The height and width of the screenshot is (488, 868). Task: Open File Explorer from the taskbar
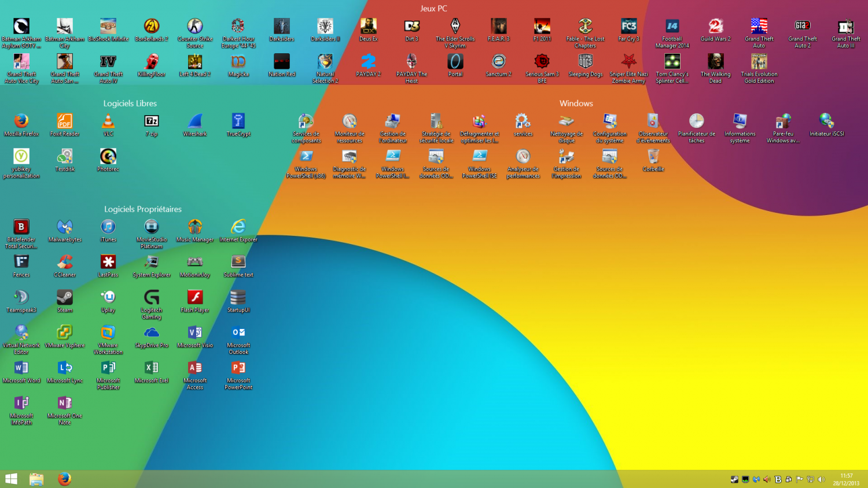tap(36, 479)
